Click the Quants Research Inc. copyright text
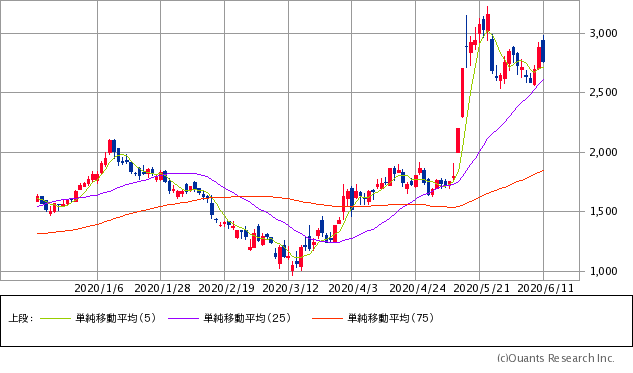This screenshot has width=633, height=373. pos(555,358)
